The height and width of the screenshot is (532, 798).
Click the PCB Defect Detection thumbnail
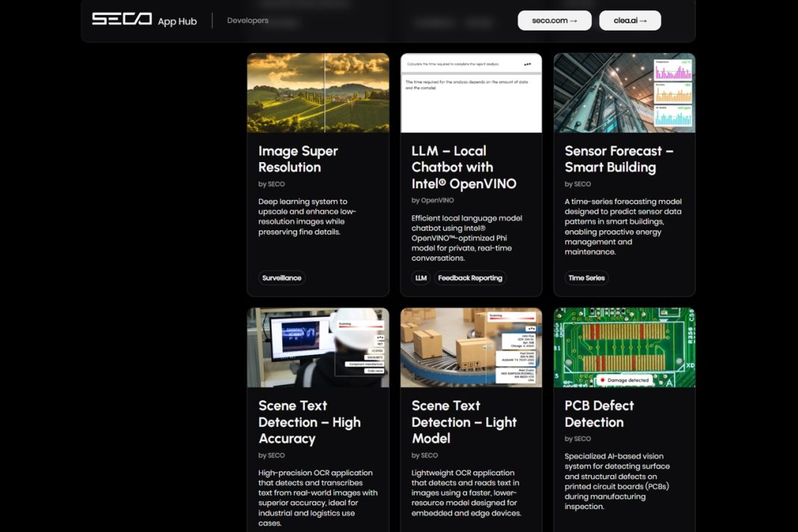tap(624, 347)
